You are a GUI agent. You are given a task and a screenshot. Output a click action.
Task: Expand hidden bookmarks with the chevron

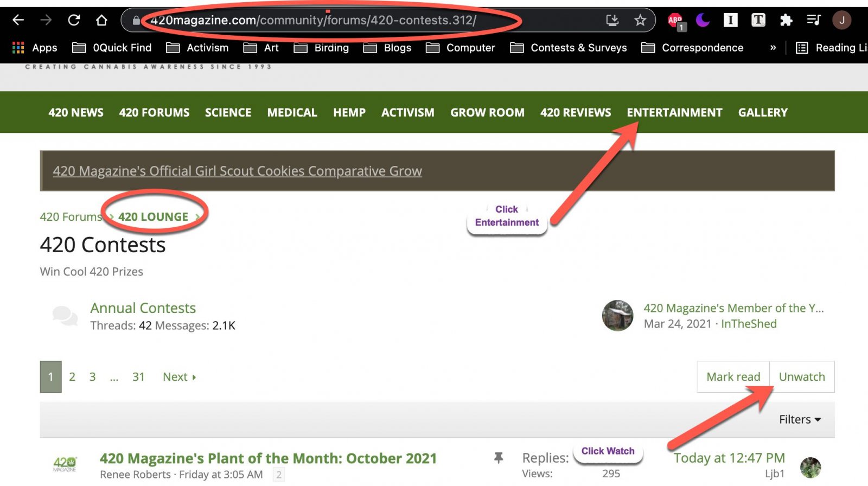[x=773, y=48]
